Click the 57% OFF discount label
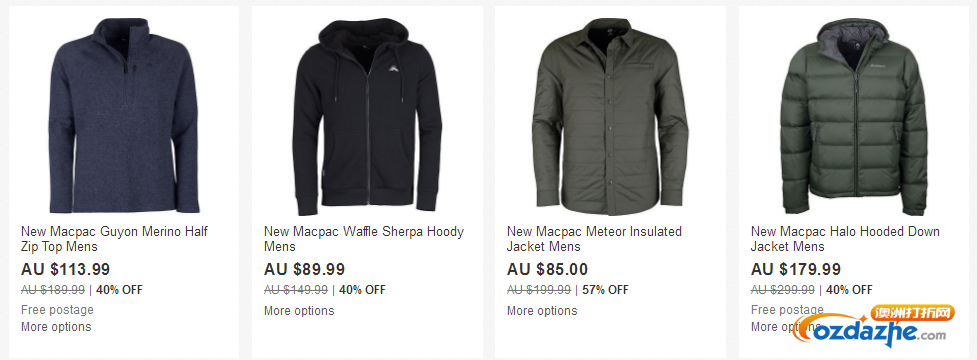Screen dimensions: 977x360 coord(606,290)
